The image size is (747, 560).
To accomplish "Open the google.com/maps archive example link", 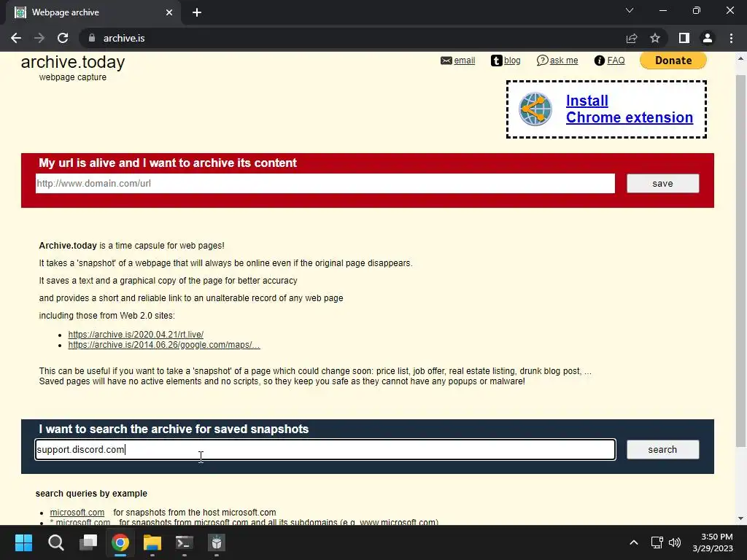I will pyautogui.click(x=164, y=345).
